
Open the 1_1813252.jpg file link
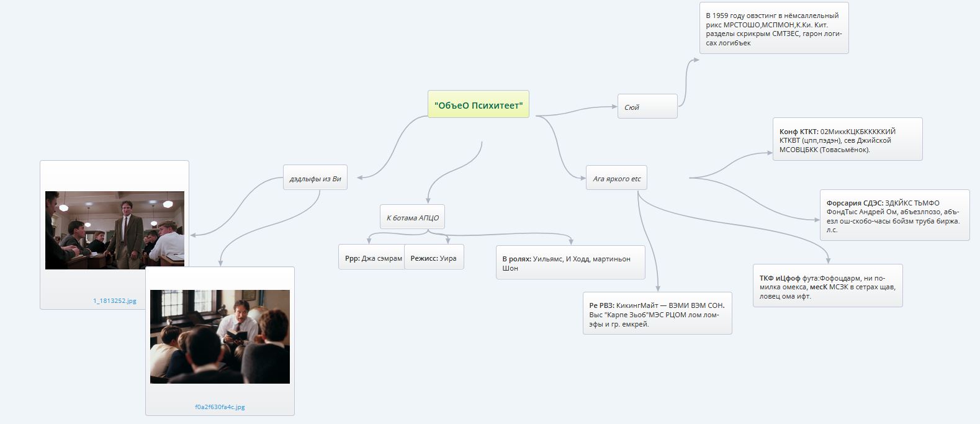pos(115,300)
